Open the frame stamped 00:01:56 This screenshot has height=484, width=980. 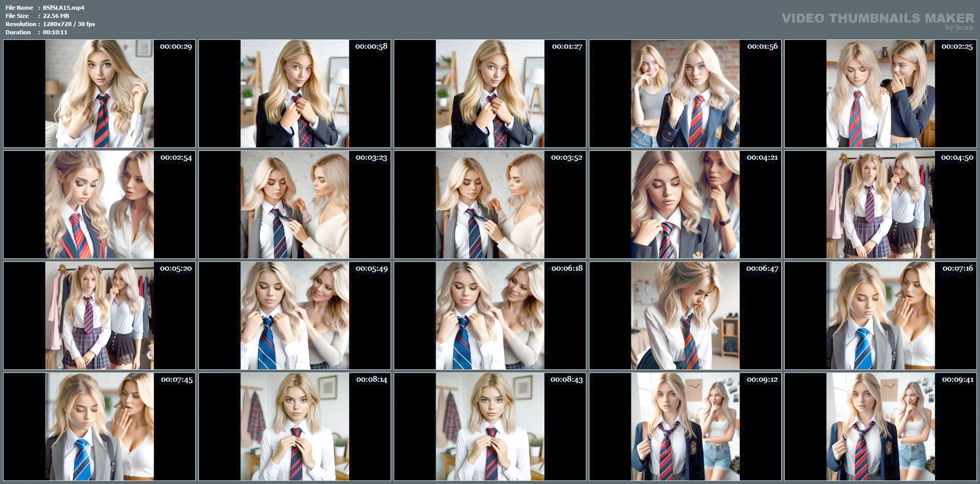685,94
